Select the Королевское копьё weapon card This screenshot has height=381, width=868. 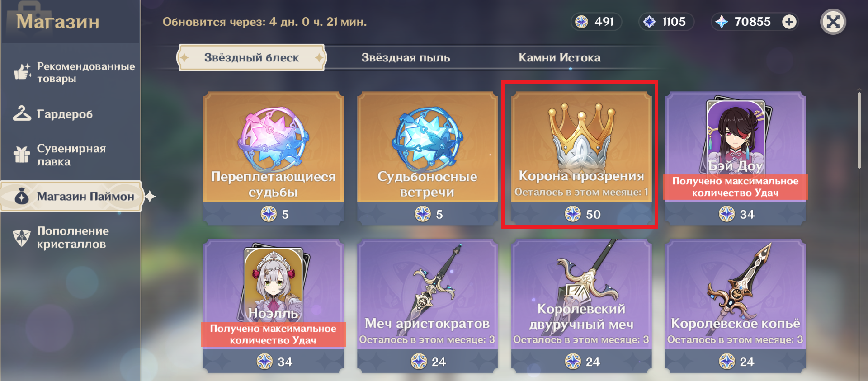(736, 306)
